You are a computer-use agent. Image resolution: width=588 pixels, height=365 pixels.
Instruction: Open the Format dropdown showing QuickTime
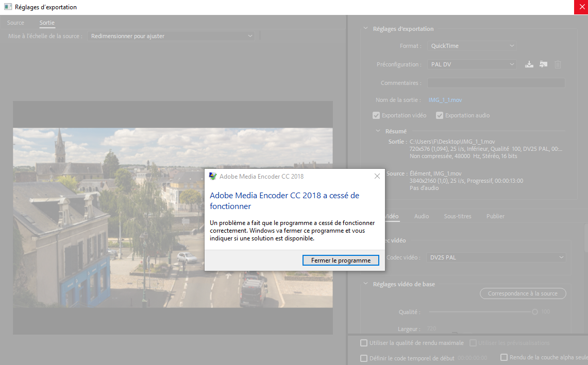tap(472, 46)
